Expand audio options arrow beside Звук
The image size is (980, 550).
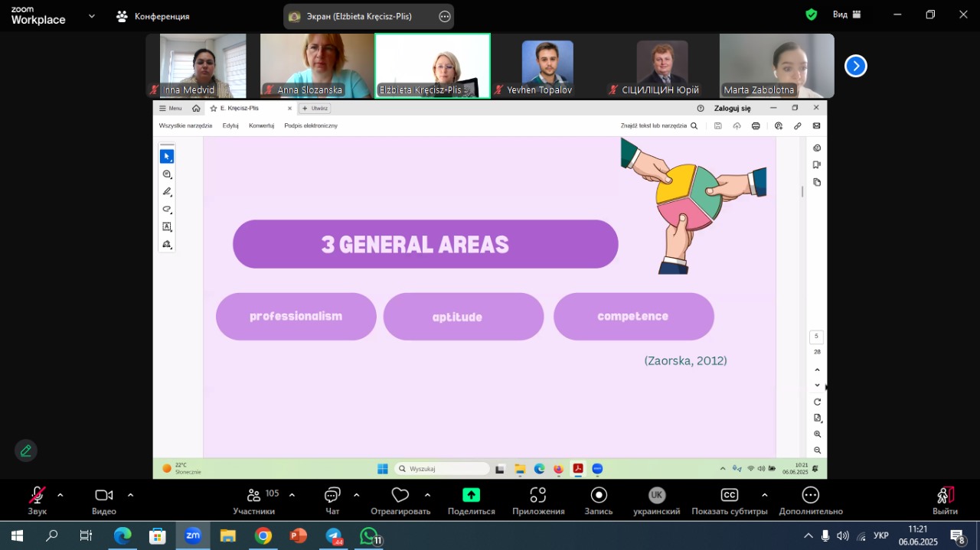(60, 495)
